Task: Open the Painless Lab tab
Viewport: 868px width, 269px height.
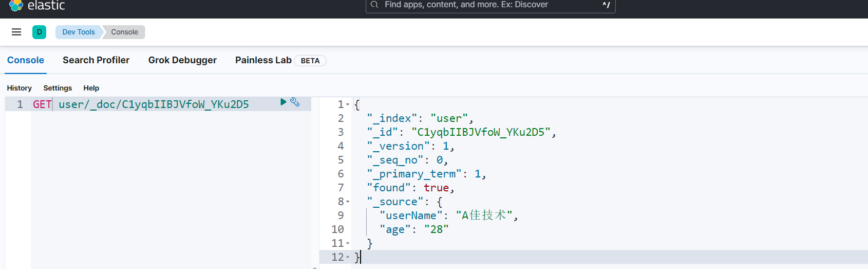Action: coord(263,60)
